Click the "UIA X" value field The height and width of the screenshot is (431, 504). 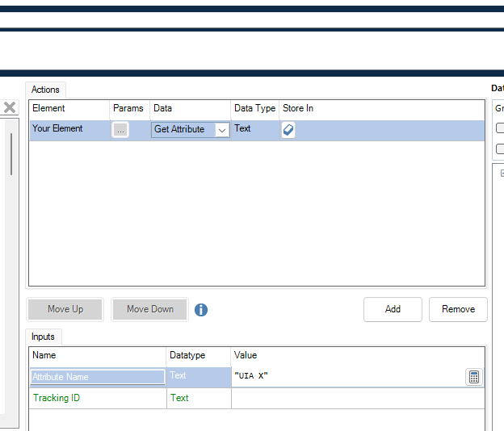pyautogui.click(x=348, y=376)
